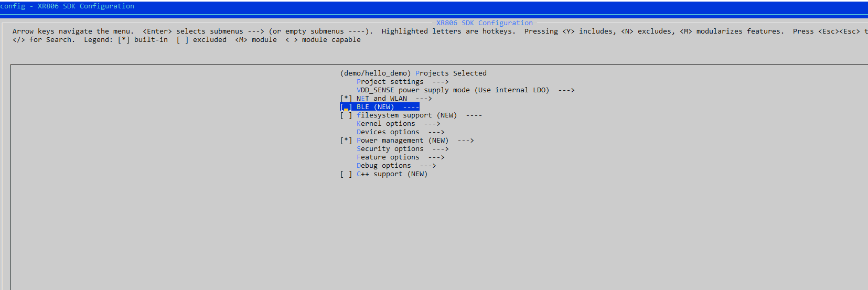Select the Project settings menu entry
Viewport: 868px width, 290px height.
tap(390, 82)
